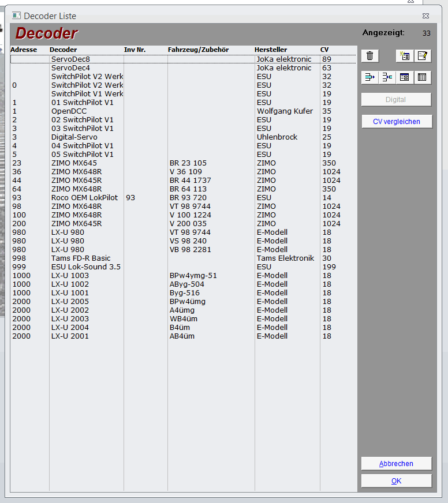The width and height of the screenshot is (448, 503).
Task: Click manufacturer Tams Elektronik
Action: click(286, 258)
